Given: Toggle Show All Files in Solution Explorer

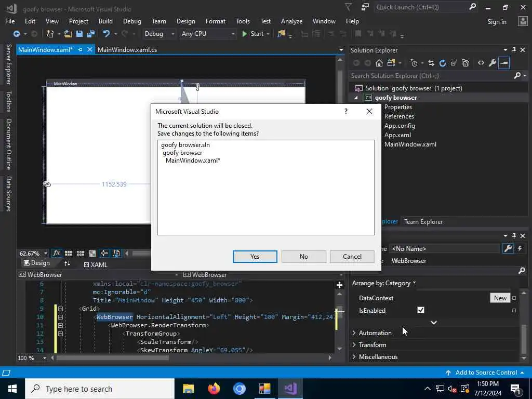Looking at the screenshot, I should [x=465, y=63].
